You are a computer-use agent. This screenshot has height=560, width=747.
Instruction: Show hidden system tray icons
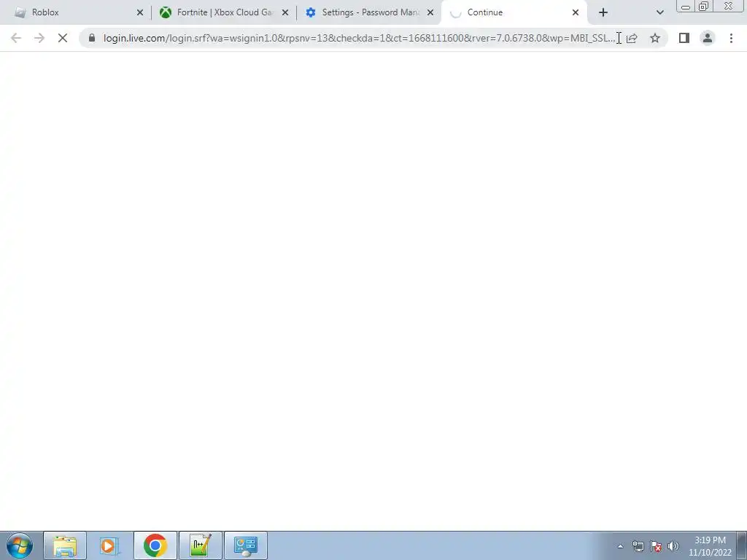[x=620, y=546]
